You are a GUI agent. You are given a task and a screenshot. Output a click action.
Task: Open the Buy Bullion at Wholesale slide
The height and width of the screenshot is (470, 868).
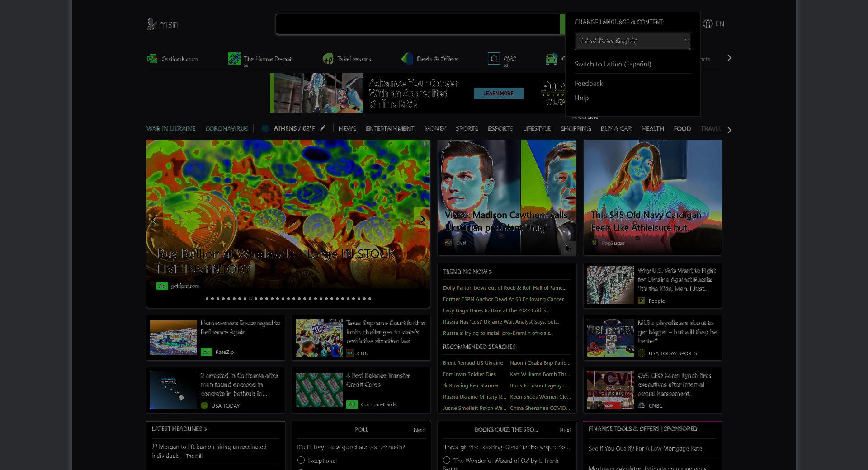276,261
